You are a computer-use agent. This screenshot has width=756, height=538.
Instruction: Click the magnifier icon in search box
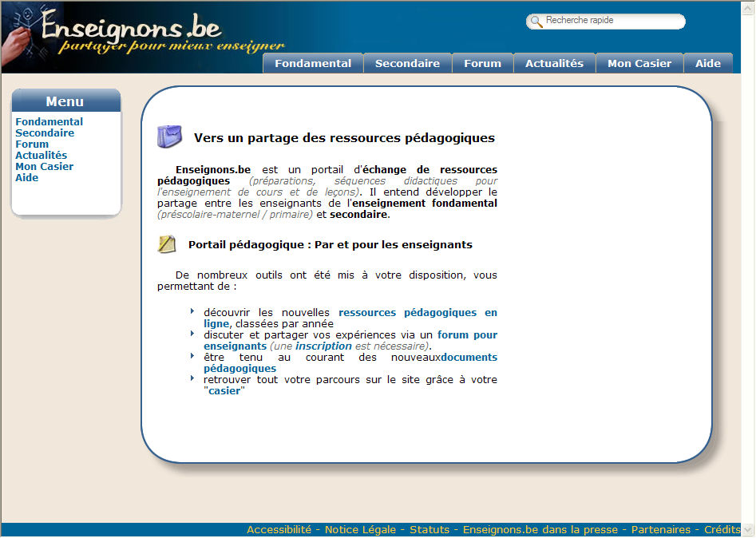(536, 22)
